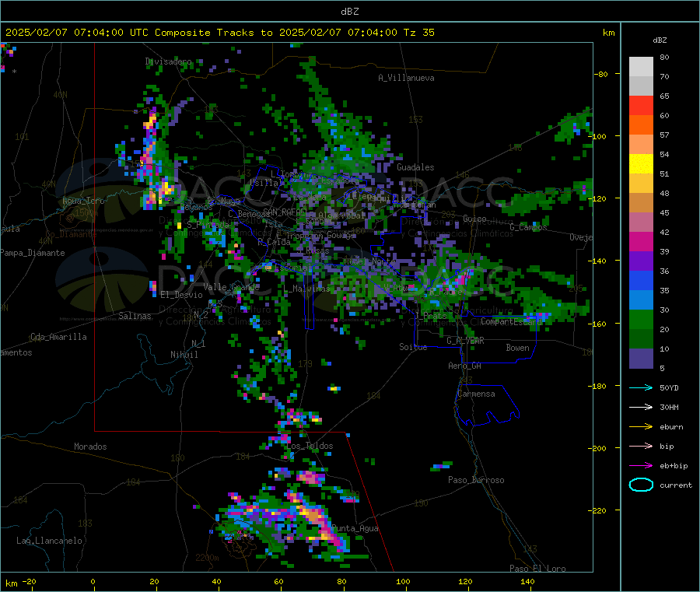
Task: Click the Punta_Agua place label
Action: 355,529
